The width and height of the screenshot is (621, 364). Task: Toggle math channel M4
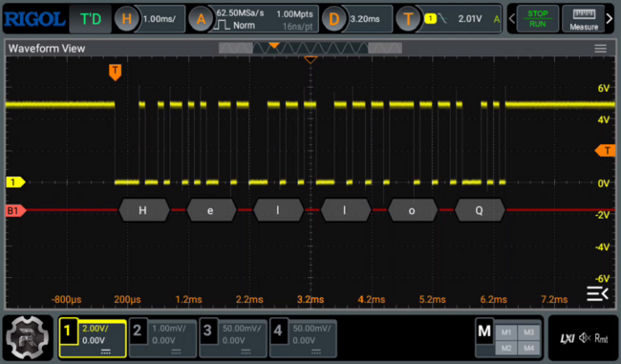[528, 348]
